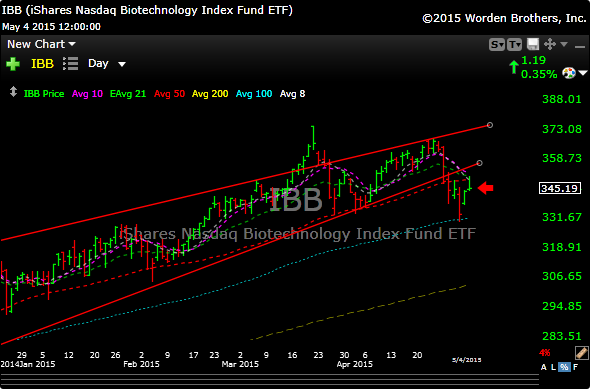Click the 358.73 price axis label
590x389 pixels.
(x=562, y=158)
